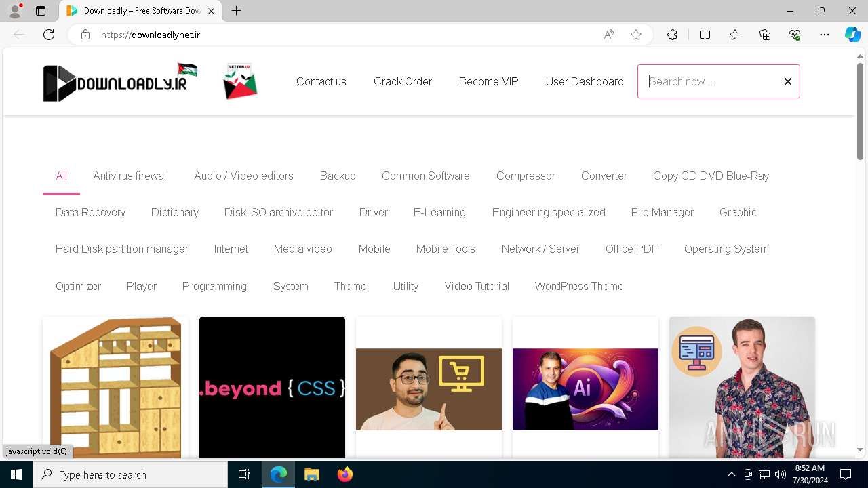The image size is (868, 488).
Task: Open Edge profile avatar
Action: [15, 11]
